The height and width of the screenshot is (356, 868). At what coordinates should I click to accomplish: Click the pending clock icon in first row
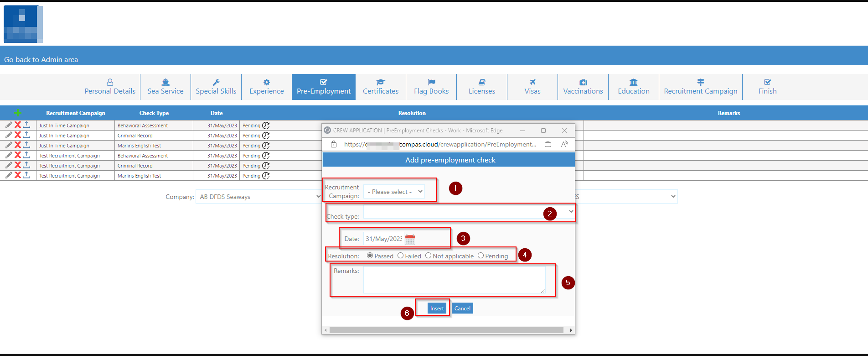pos(266,125)
